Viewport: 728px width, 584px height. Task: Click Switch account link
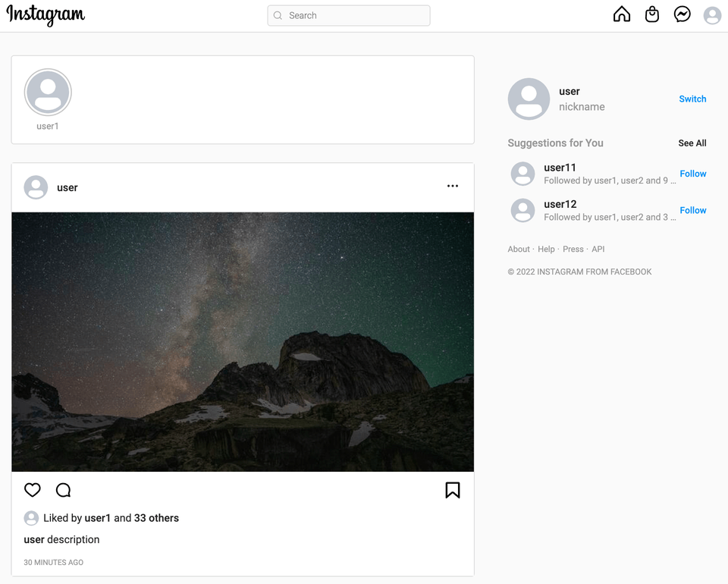point(692,99)
